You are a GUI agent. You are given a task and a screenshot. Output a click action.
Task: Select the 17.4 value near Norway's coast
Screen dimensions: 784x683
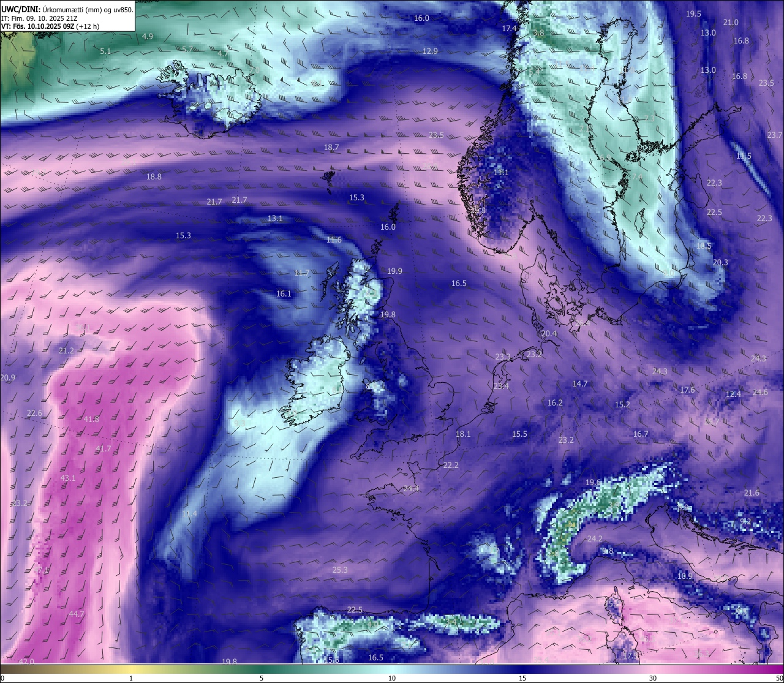pyautogui.click(x=510, y=29)
